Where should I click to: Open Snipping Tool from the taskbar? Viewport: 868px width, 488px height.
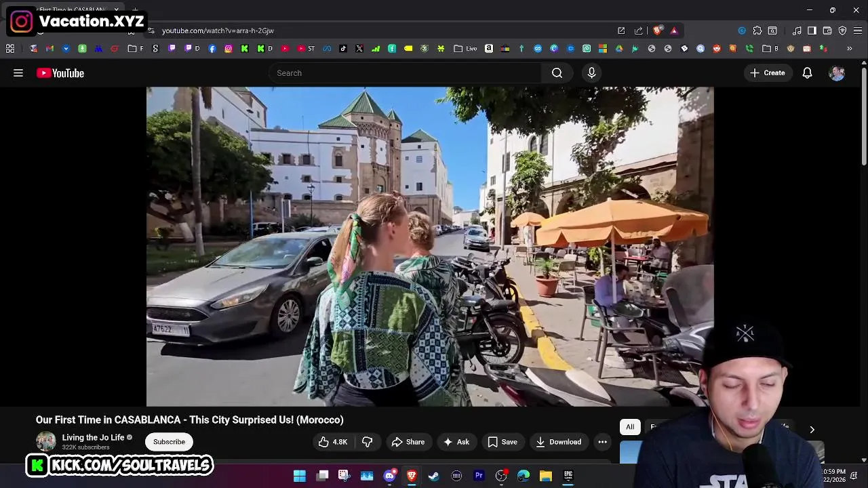click(344, 476)
